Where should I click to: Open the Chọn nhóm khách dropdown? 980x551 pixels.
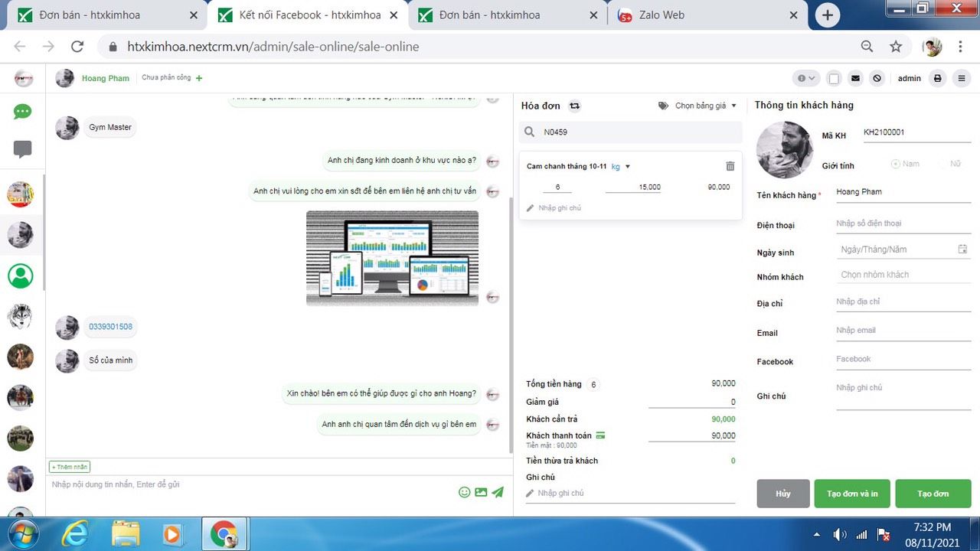[903, 275]
